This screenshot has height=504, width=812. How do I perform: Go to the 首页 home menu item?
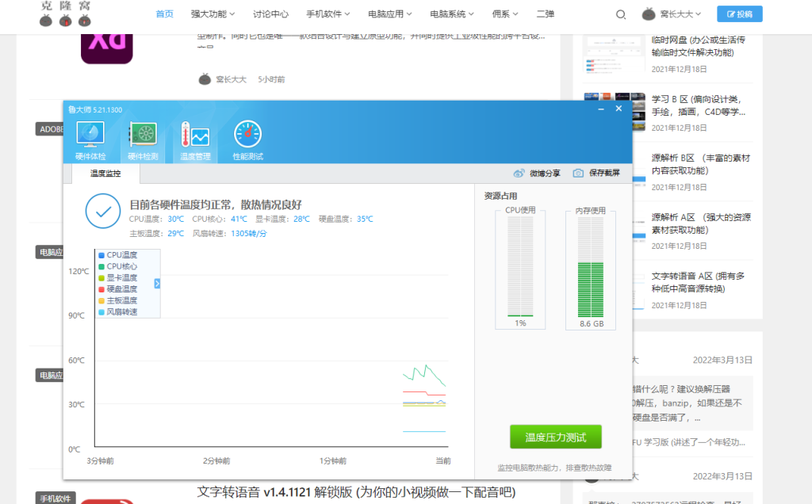[165, 14]
